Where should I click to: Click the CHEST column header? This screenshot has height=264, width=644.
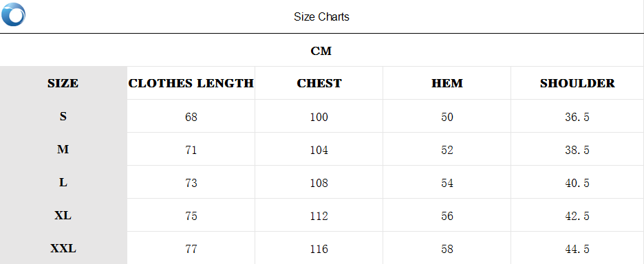(x=319, y=83)
